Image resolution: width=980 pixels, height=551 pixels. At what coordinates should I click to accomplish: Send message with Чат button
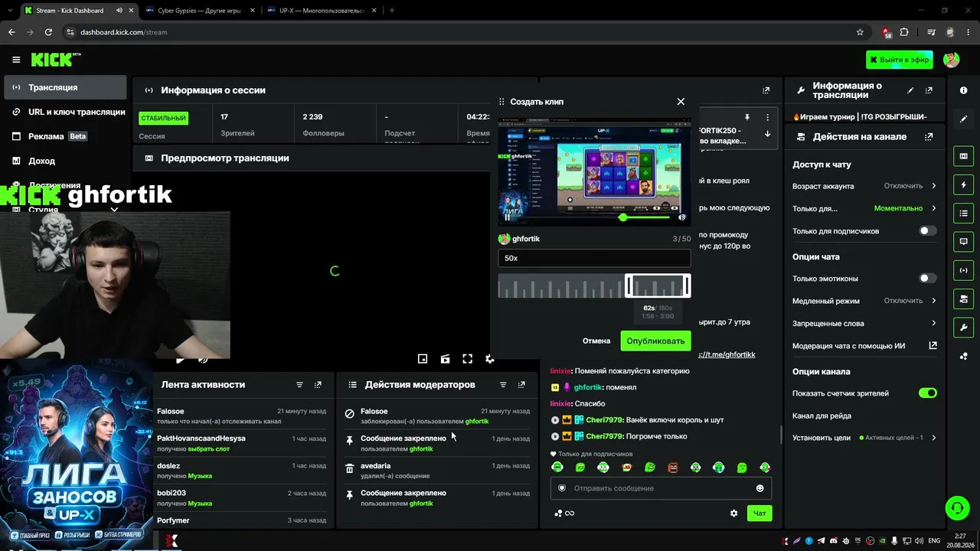click(759, 514)
